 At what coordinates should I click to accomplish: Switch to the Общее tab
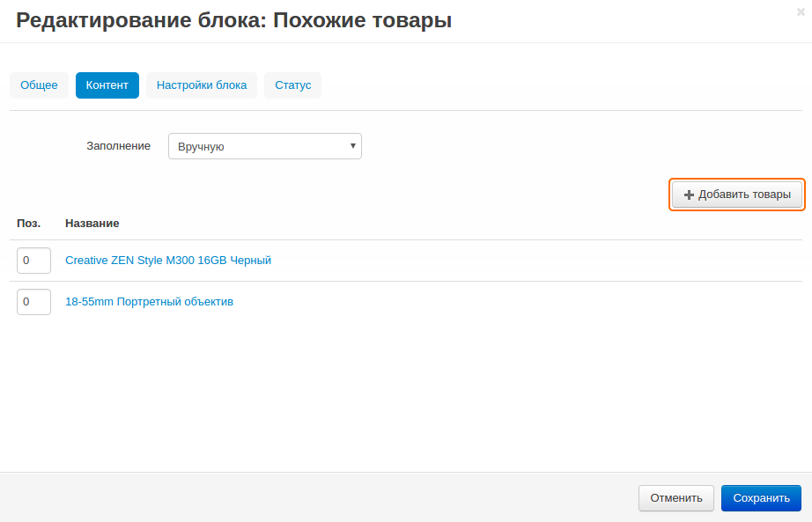click(x=39, y=85)
